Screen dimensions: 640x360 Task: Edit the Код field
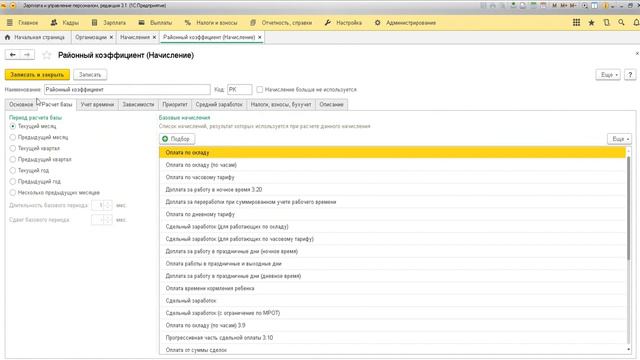pos(239,89)
